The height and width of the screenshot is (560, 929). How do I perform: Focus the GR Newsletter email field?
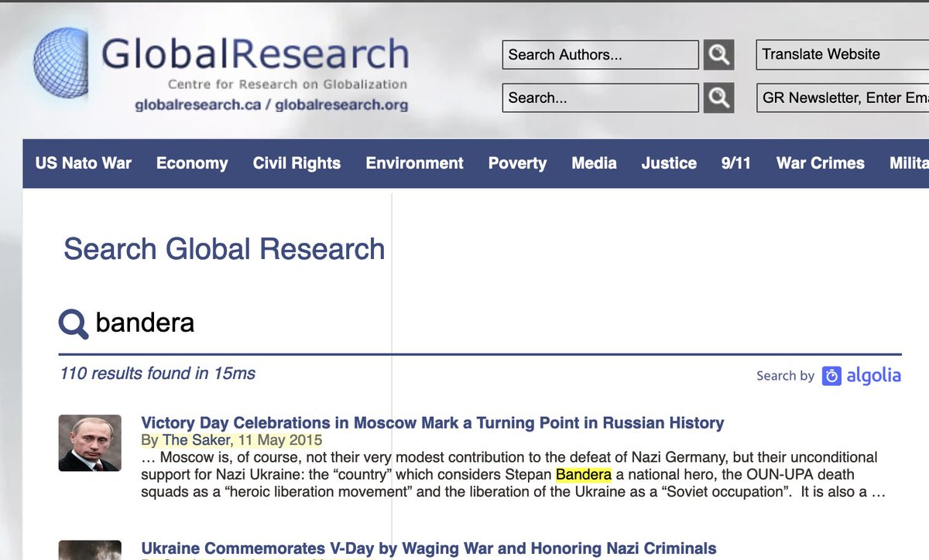point(842,98)
